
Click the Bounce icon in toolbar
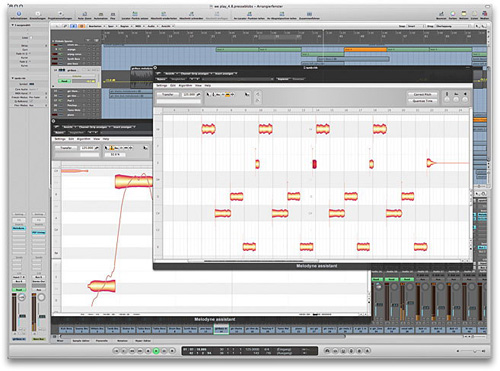point(441,14)
